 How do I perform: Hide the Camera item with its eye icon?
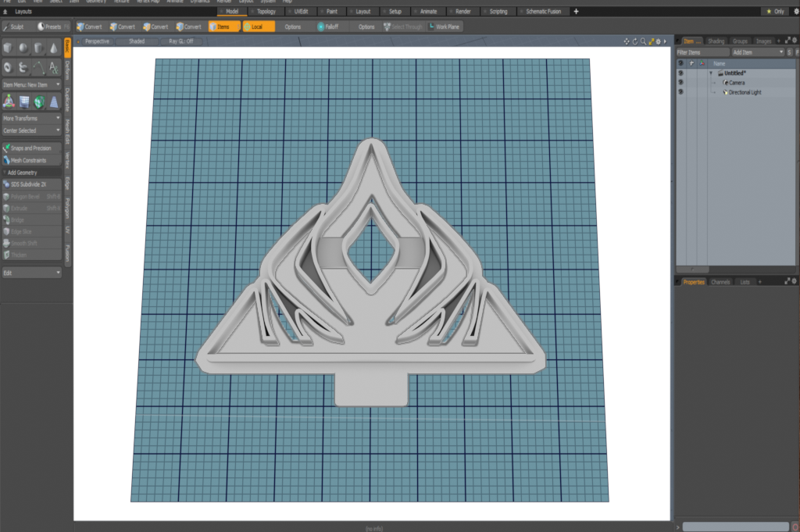coord(680,82)
